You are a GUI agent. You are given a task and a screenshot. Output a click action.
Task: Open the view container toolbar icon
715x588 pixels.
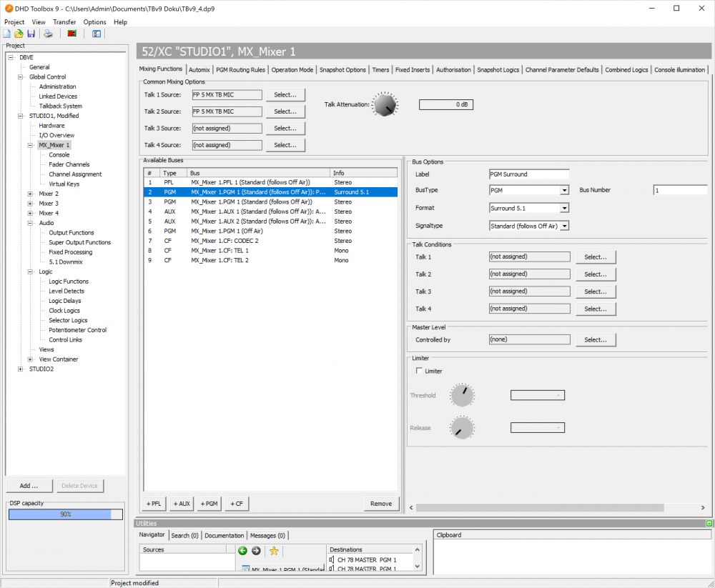click(96, 34)
